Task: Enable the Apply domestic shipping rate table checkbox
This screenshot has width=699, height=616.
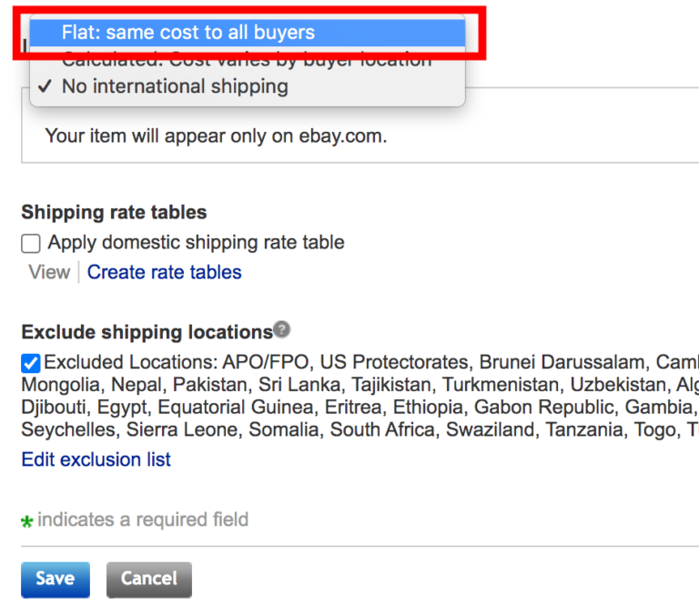Action: (x=32, y=243)
